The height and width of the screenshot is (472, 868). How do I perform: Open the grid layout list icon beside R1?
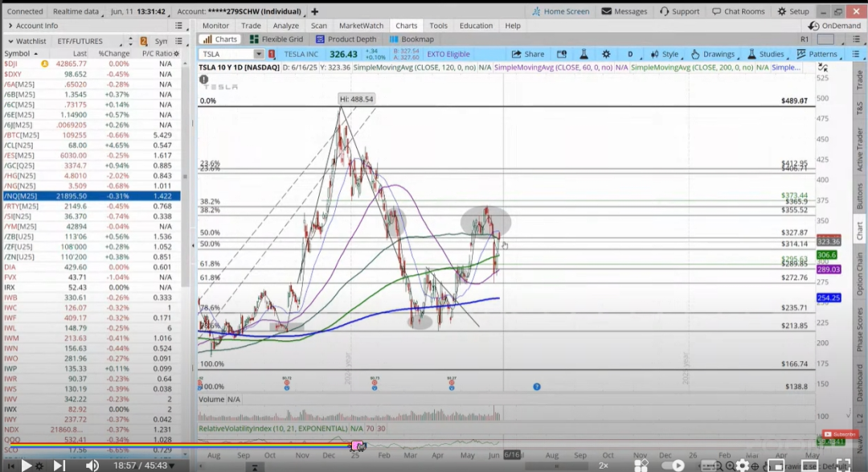point(857,39)
